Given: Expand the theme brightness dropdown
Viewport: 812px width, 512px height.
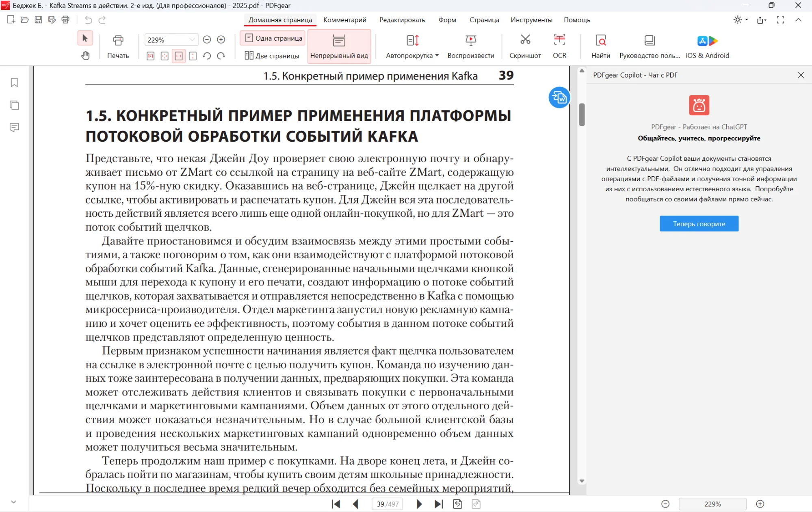Looking at the screenshot, I should (747, 20).
